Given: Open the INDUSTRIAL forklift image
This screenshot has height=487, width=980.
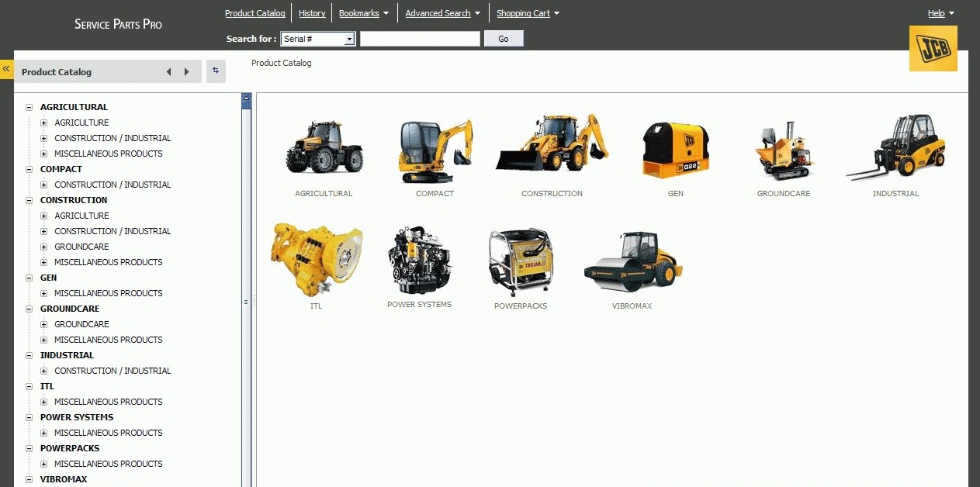Looking at the screenshot, I should click(x=895, y=147).
